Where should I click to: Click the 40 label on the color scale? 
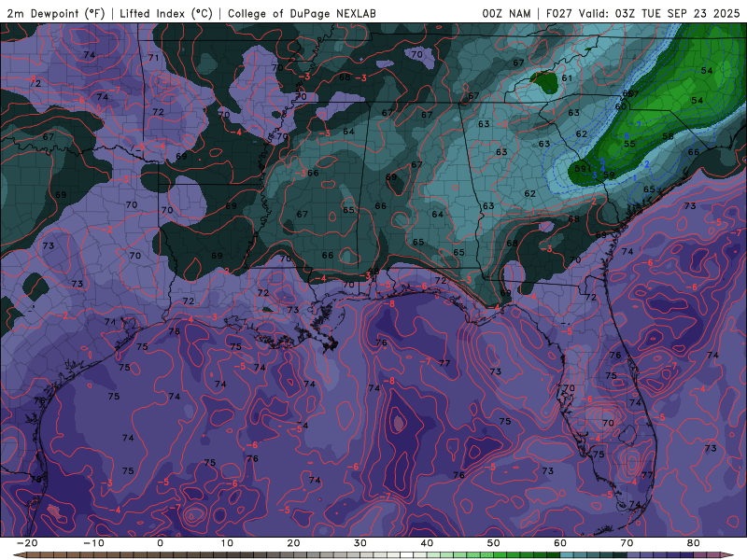(x=427, y=543)
